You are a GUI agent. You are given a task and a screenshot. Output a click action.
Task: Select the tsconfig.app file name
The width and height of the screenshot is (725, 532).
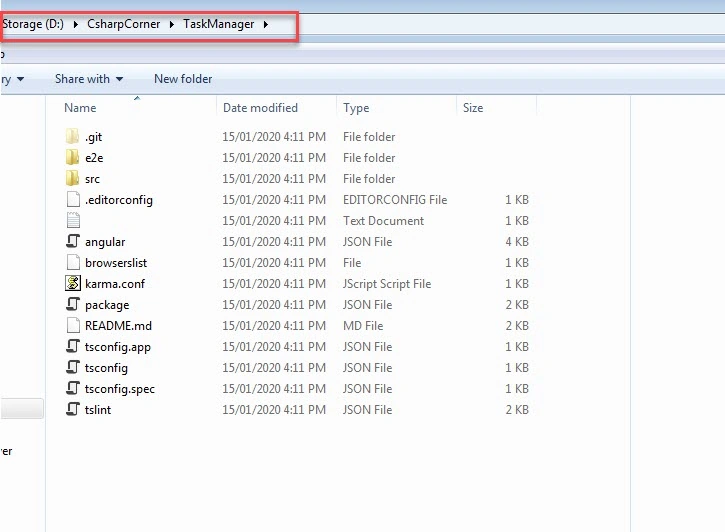pos(117,347)
